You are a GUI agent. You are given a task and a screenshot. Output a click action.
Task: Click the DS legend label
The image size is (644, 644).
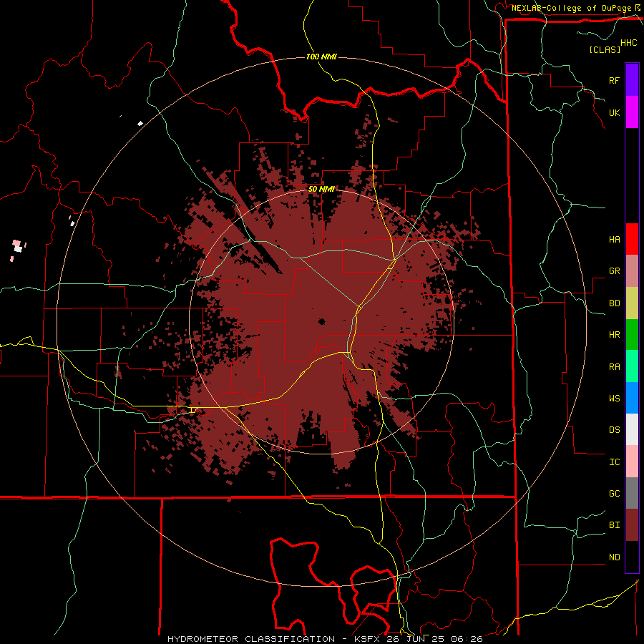coord(614,430)
